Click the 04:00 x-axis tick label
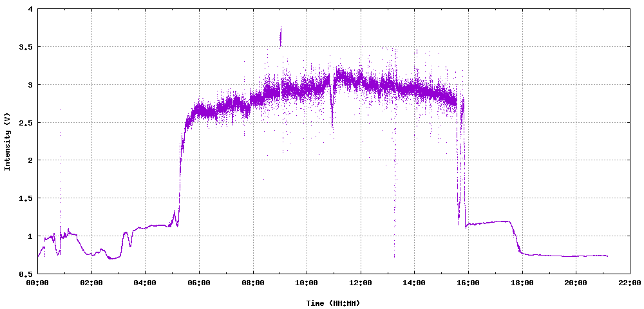This screenshot has height=309, width=644. [x=146, y=283]
